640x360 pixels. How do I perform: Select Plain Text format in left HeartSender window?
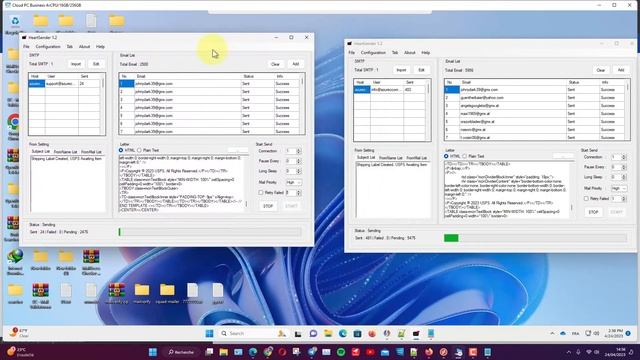click(139, 150)
